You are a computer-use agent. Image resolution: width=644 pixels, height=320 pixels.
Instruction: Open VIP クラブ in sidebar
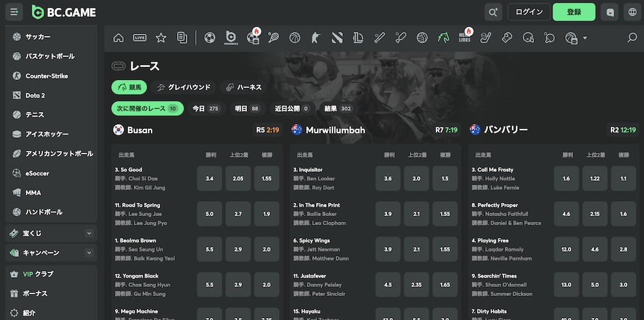pyautogui.click(x=38, y=274)
